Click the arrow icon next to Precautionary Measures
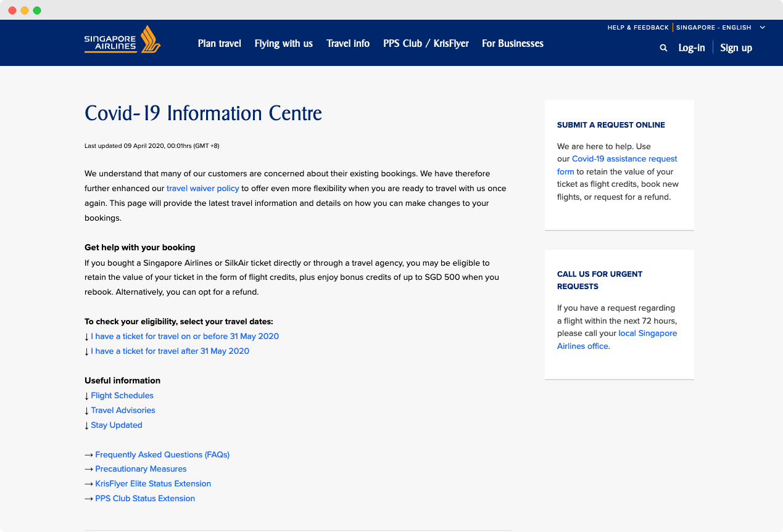The width and height of the screenshot is (783, 532). [x=88, y=469]
